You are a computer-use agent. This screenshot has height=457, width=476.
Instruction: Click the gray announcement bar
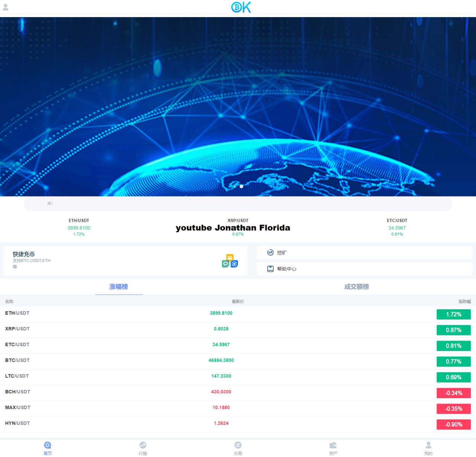tap(238, 204)
